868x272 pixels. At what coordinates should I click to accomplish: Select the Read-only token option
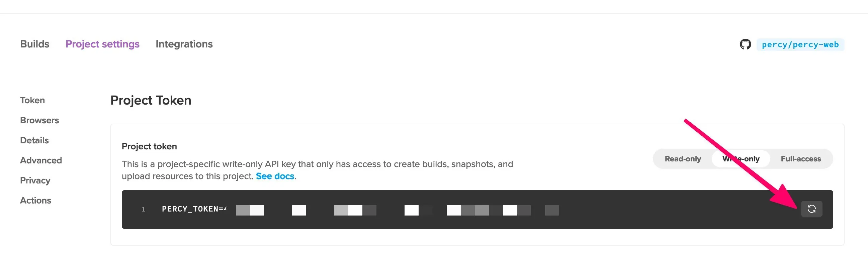(683, 159)
